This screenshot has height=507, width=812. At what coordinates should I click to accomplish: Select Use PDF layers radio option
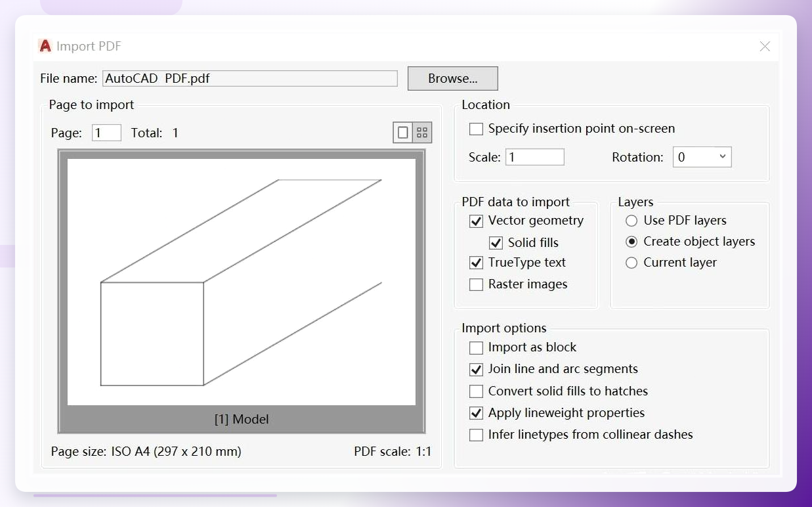coord(631,221)
